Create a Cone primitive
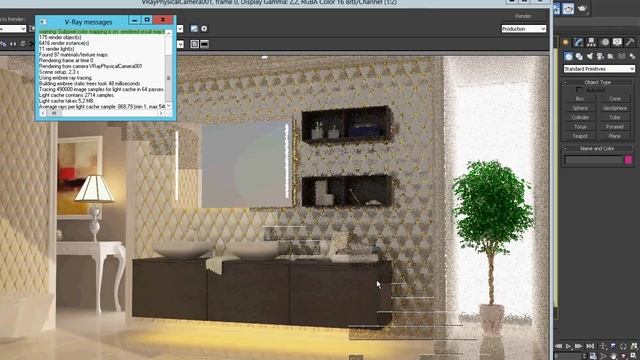Screen dimensions: 640x360 (x=615, y=99)
